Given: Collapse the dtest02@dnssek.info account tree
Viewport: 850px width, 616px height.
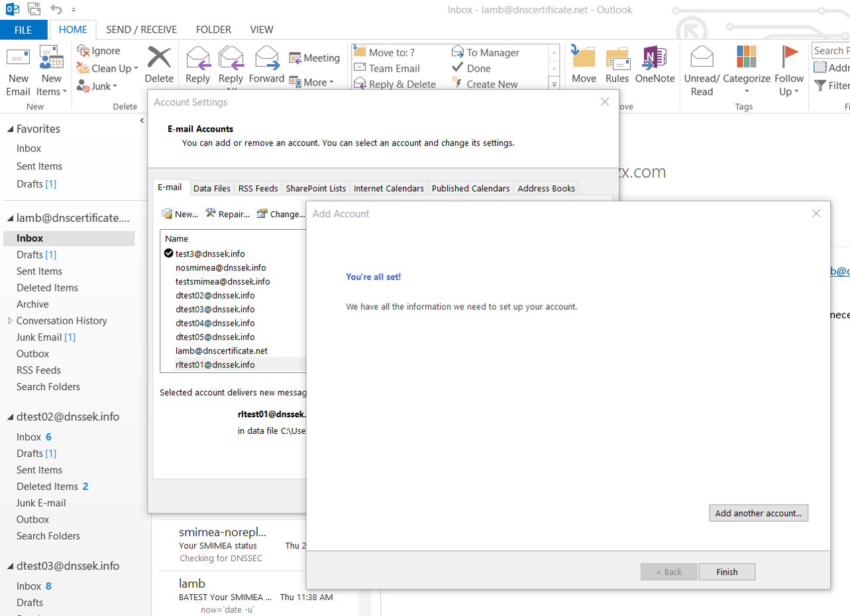Looking at the screenshot, I should (10, 417).
